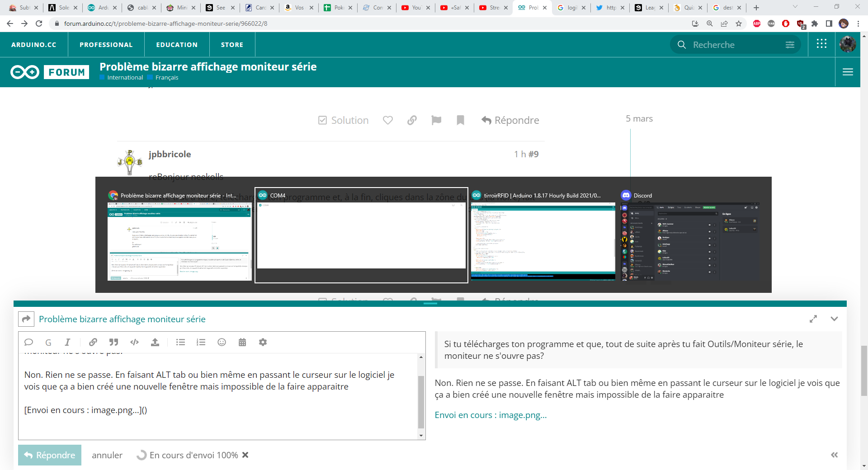Bookmark this page with star icon

click(739, 23)
